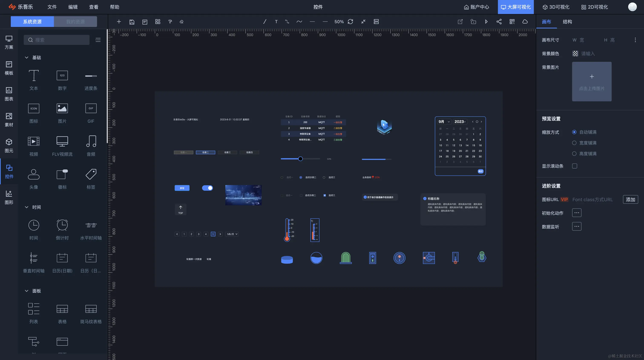This screenshot has width=644, height=360.
Task: Select the format painter tool
Action: pyautogui.click(x=170, y=22)
